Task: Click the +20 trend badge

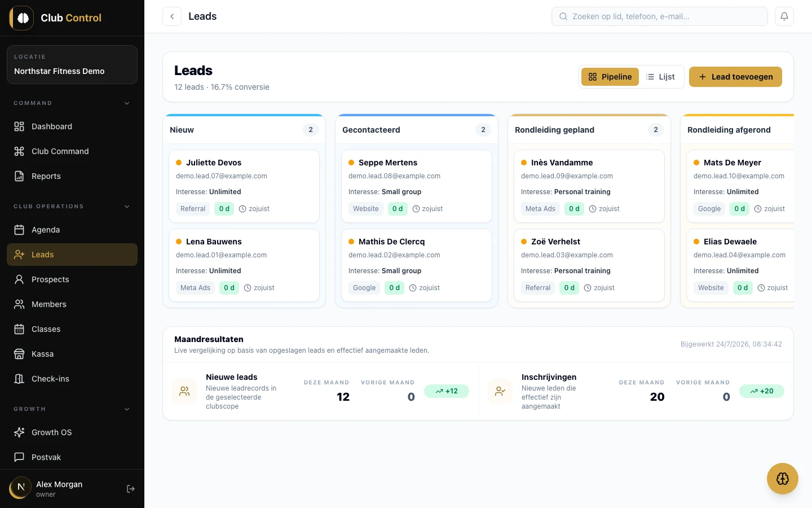Action: (762, 391)
